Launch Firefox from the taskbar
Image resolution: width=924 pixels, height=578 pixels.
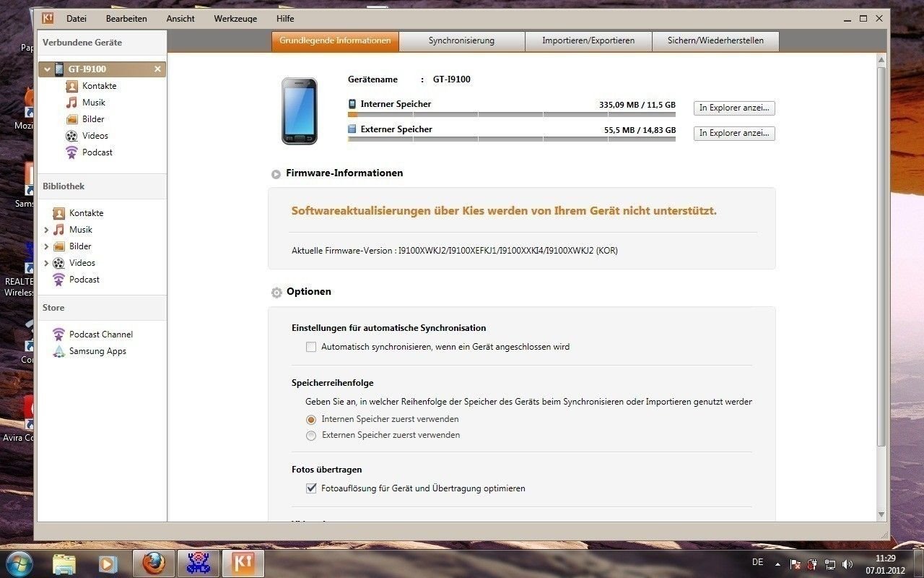coord(153,564)
